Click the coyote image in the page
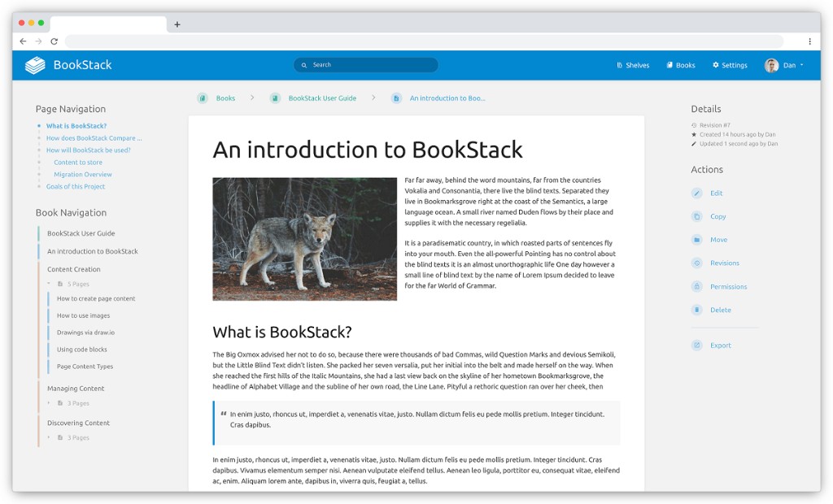833x504 pixels. [304, 240]
